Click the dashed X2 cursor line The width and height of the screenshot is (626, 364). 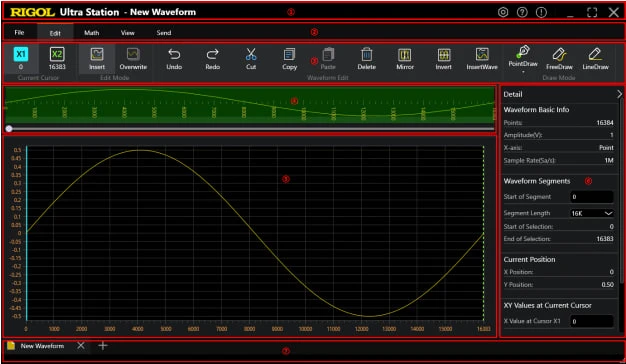483,233
